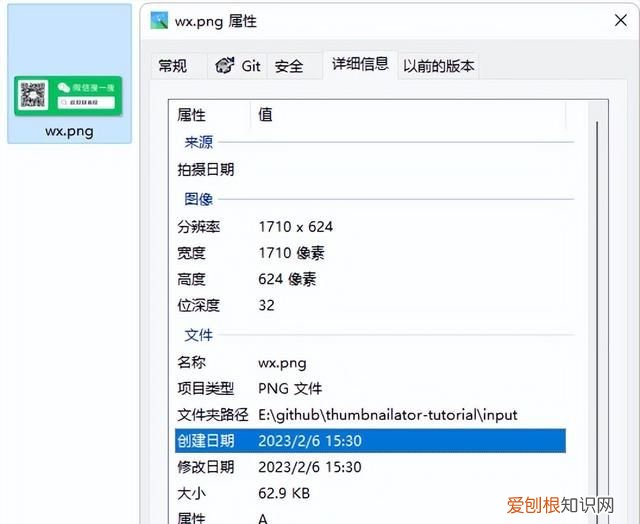This screenshot has height=524, width=640.
Task: Select the 宽度 property label
Action: pos(191,253)
